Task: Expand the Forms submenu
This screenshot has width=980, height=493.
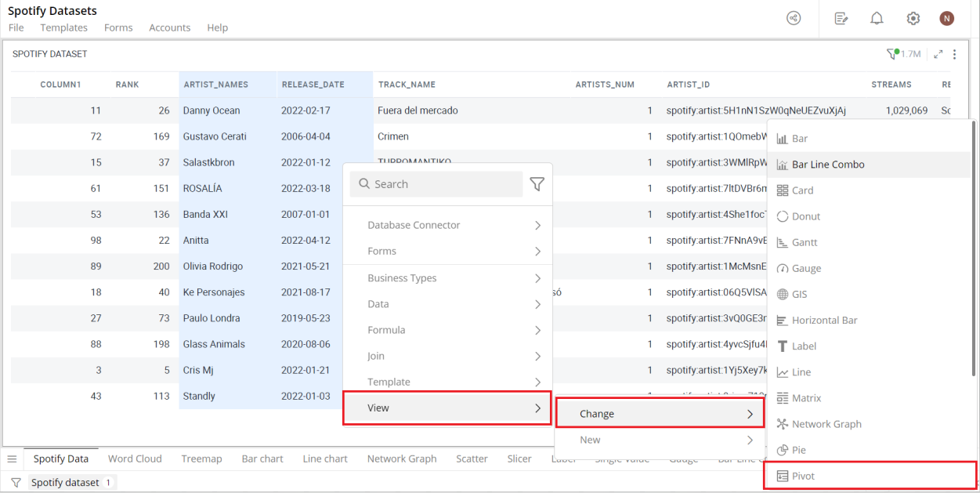Action: pos(447,251)
